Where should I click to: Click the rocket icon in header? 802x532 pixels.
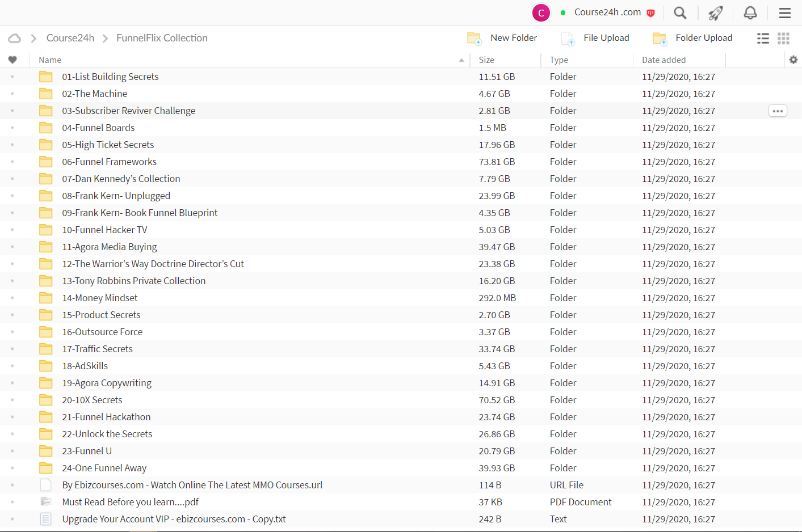point(716,12)
